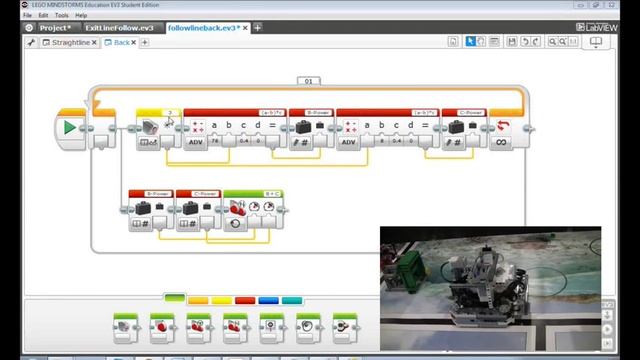640x360 pixels.
Task: Click the green Start block play arrow
Action: click(x=70, y=128)
